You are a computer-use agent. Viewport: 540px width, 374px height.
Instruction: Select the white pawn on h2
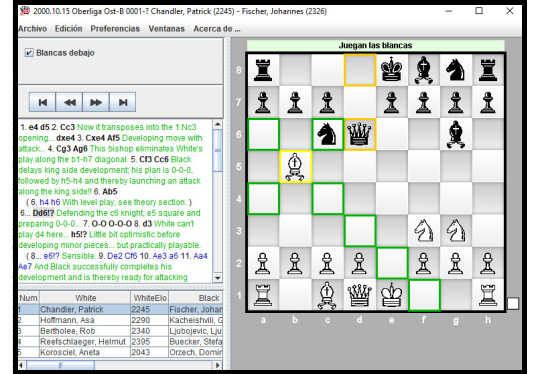coord(488,263)
